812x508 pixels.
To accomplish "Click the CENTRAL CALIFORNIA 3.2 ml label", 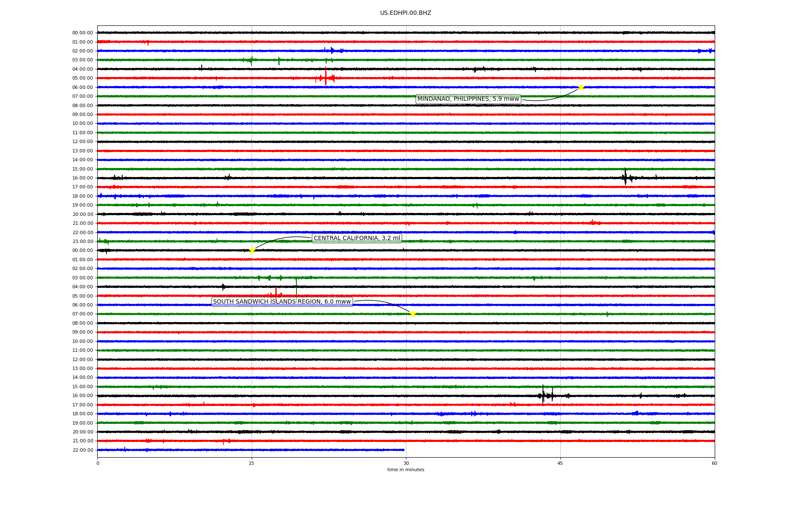I will pos(357,238).
